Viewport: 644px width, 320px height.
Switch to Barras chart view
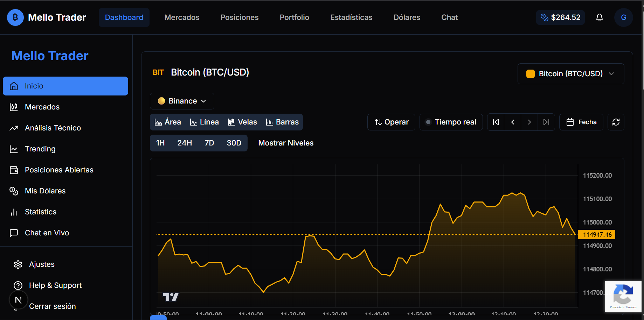(282, 122)
